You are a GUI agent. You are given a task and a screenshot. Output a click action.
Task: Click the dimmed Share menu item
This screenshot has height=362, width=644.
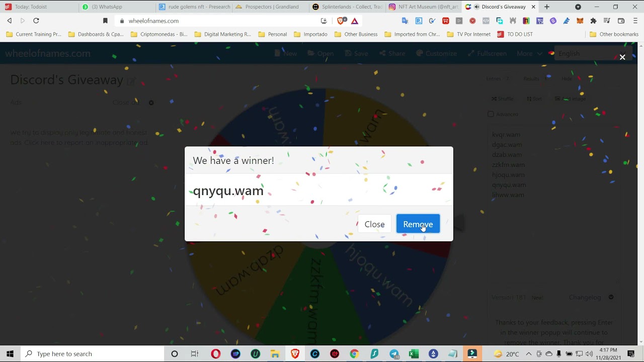(x=392, y=53)
